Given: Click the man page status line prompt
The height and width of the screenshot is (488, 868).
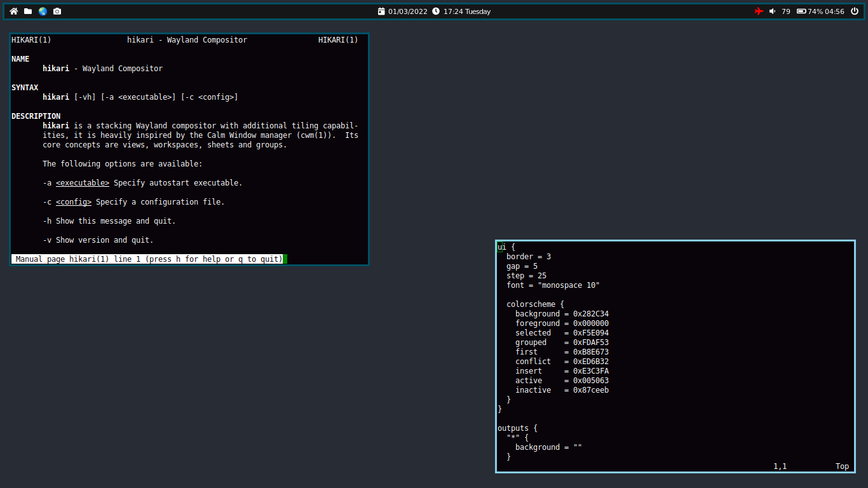Looking at the screenshot, I should (149, 259).
